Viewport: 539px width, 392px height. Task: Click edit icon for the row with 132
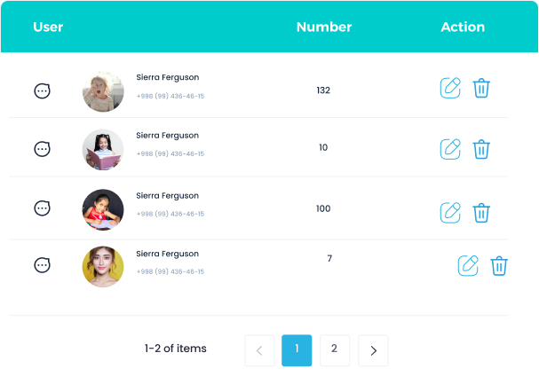[451, 88]
